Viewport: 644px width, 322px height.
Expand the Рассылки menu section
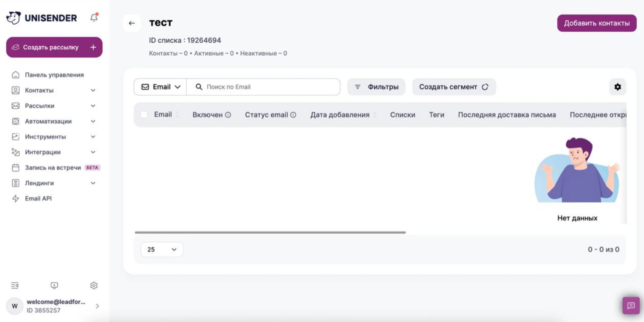tap(93, 106)
